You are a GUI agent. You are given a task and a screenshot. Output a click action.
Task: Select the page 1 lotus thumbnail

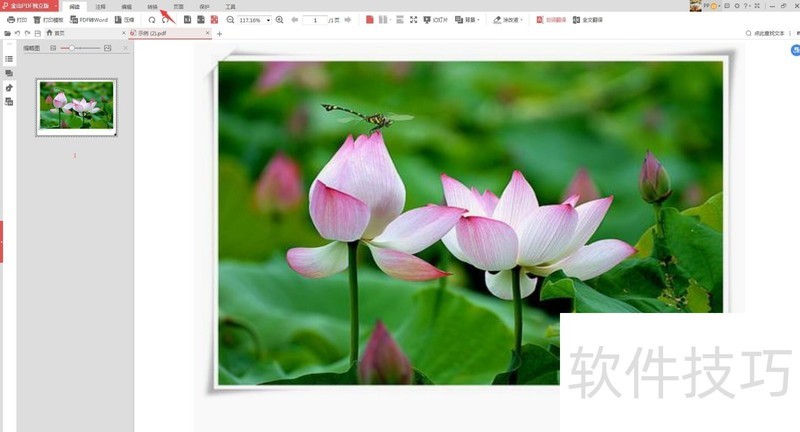pyautogui.click(x=76, y=106)
